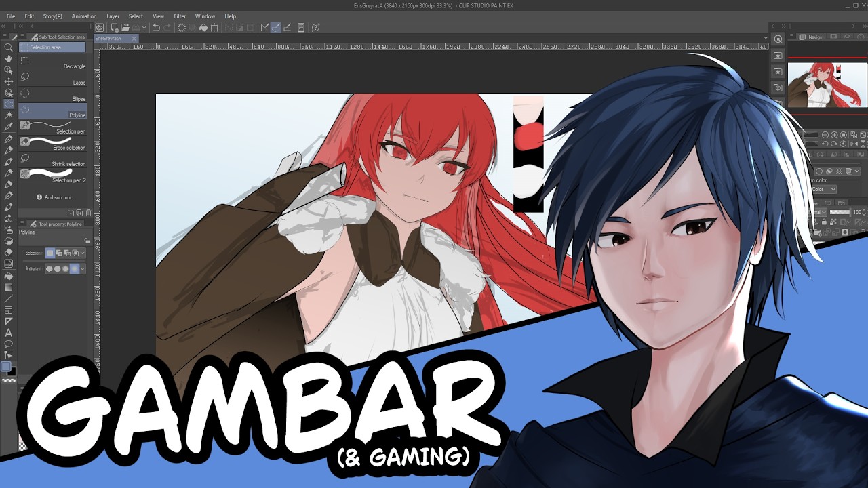Open the Window menu
Screen dimensions: 868x488
coord(205,16)
